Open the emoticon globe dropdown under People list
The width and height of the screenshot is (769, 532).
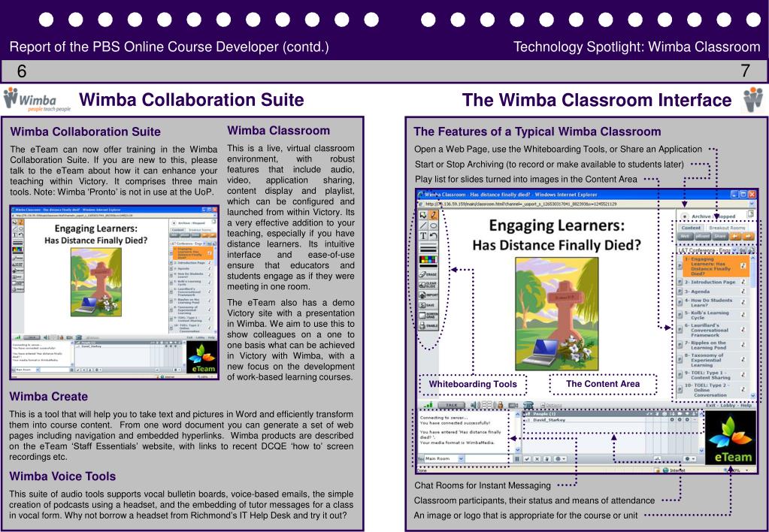(559, 458)
